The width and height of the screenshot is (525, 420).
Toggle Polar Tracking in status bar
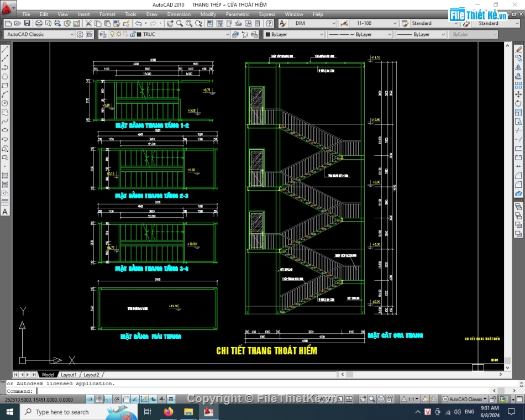click(117, 399)
